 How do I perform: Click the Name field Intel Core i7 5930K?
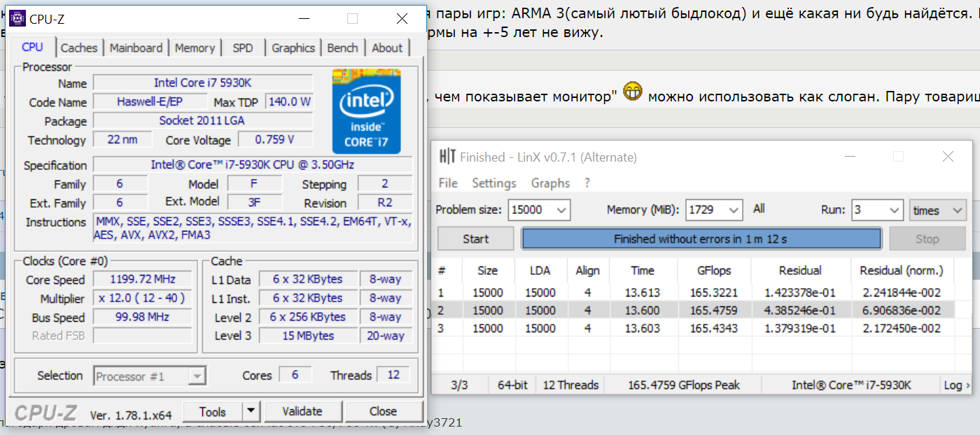203,83
